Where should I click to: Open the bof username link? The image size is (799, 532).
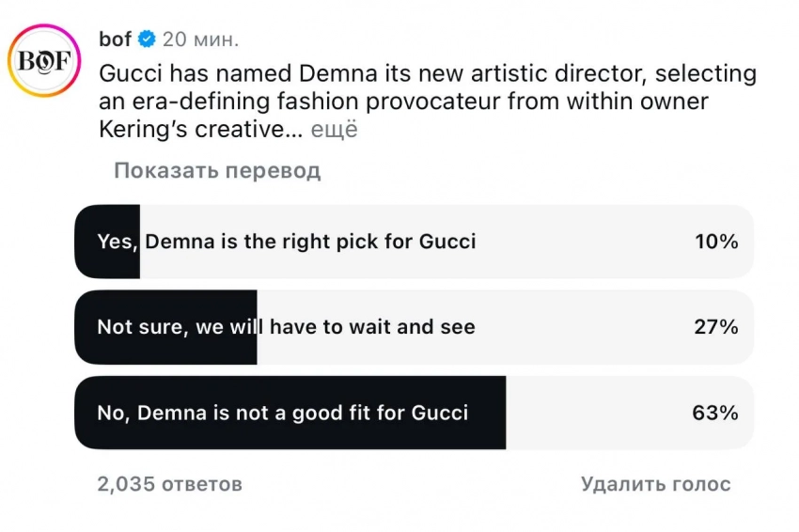click(115, 39)
